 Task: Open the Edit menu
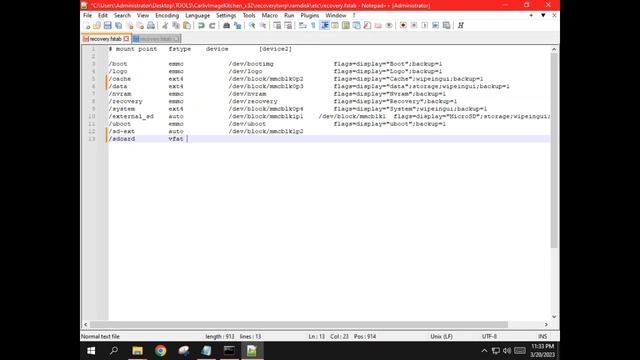[x=102, y=16]
